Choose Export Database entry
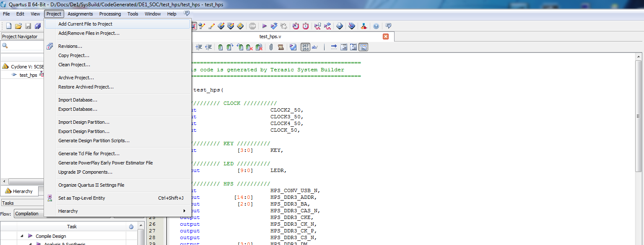Screen dimensions: 644x245 point(118,109)
